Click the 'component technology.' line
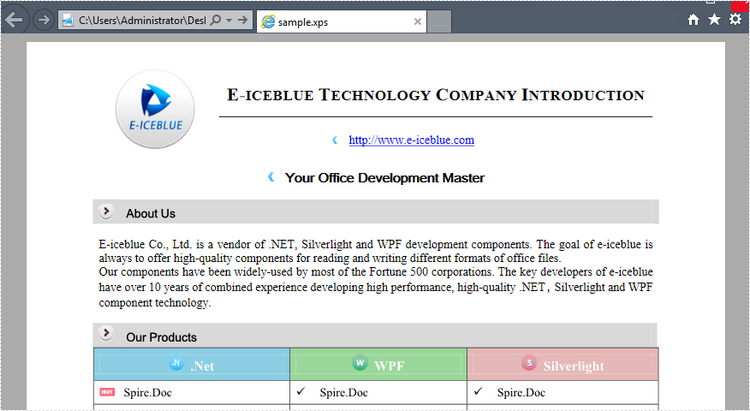This screenshot has width=750, height=411. click(154, 303)
